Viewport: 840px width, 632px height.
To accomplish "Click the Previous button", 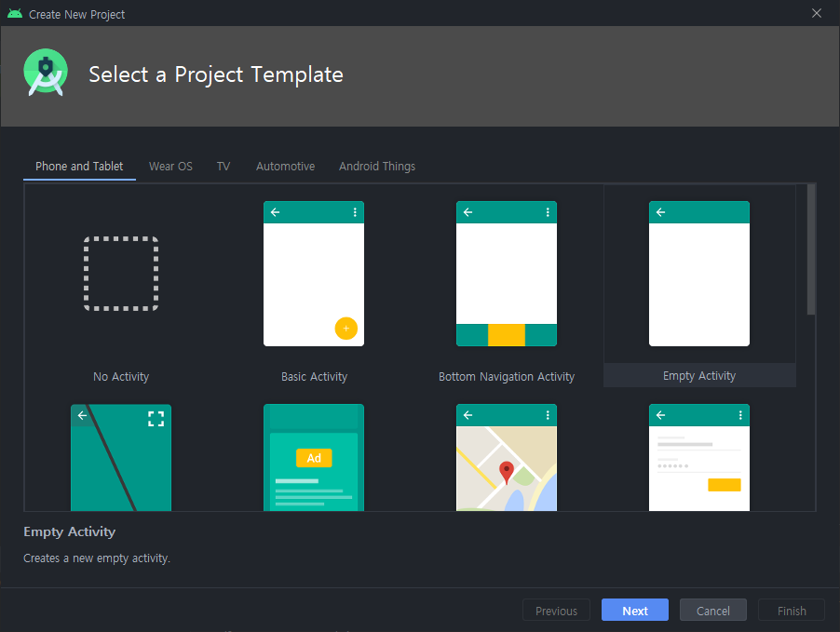I will pos(556,610).
